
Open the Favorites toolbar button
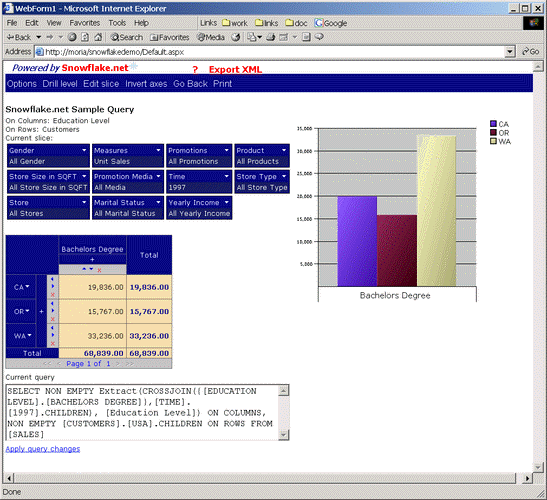(170, 37)
